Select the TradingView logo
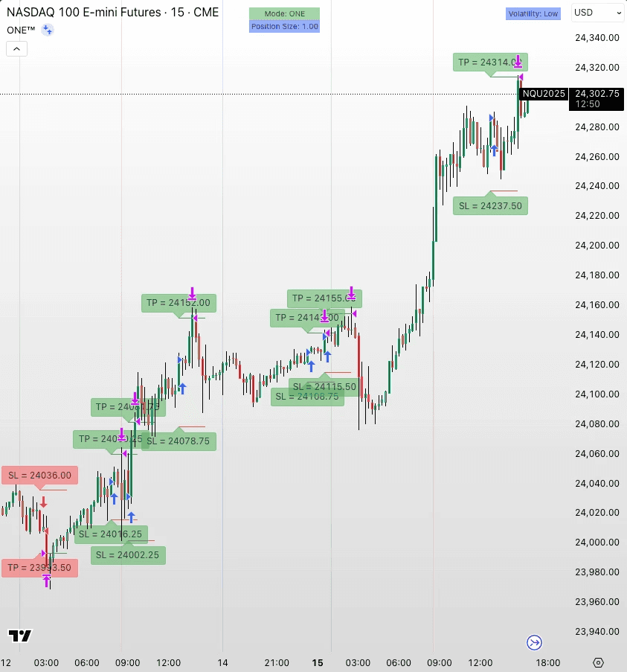This screenshot has height=672, width=627. coord(20,637)
